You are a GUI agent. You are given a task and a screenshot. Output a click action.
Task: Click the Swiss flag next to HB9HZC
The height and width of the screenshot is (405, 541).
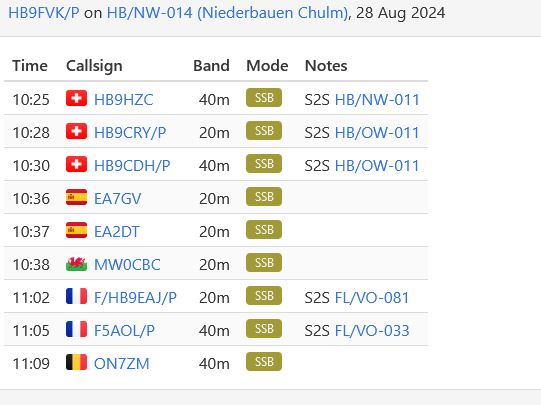pos(76,98)
